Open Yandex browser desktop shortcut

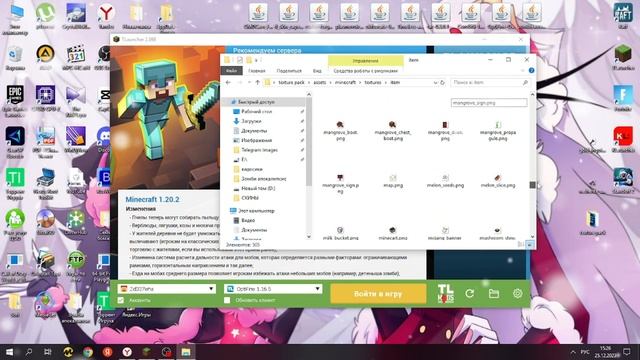[106, 16]
